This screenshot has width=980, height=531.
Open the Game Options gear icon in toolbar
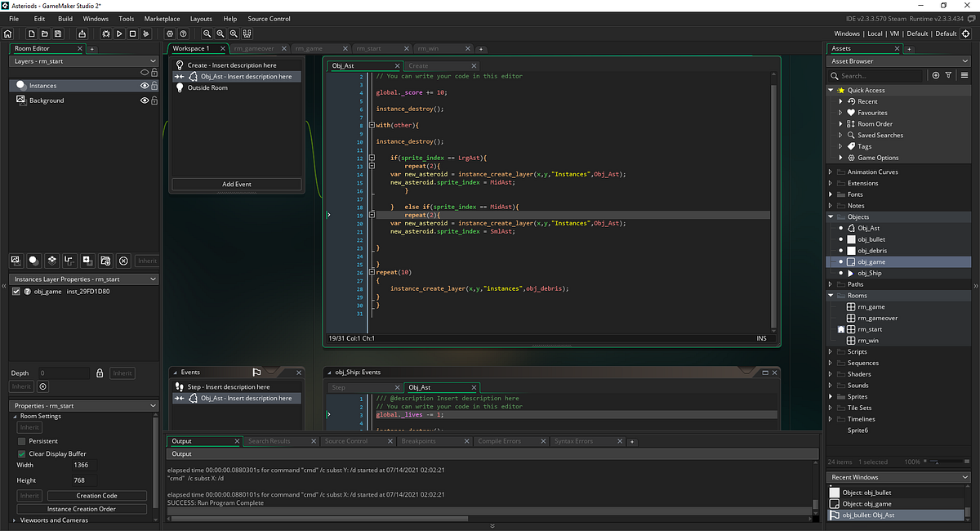tap(170, 33)
